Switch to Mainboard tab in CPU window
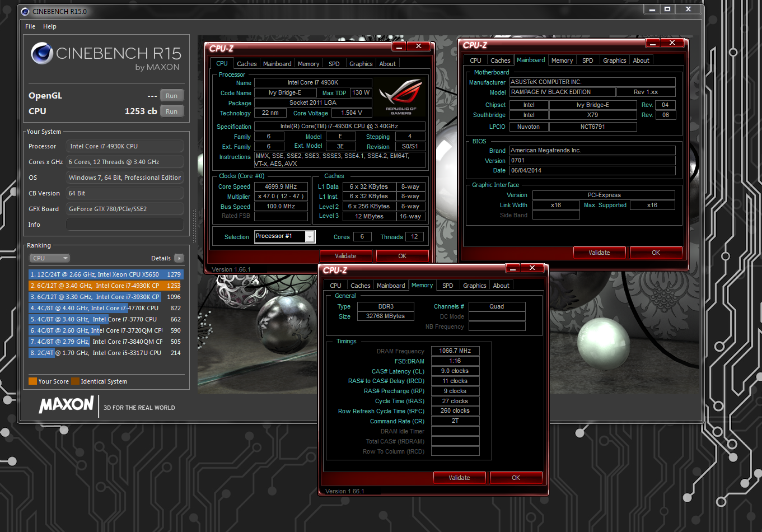This screenshot has width=762, height=532. click(277, 64)
